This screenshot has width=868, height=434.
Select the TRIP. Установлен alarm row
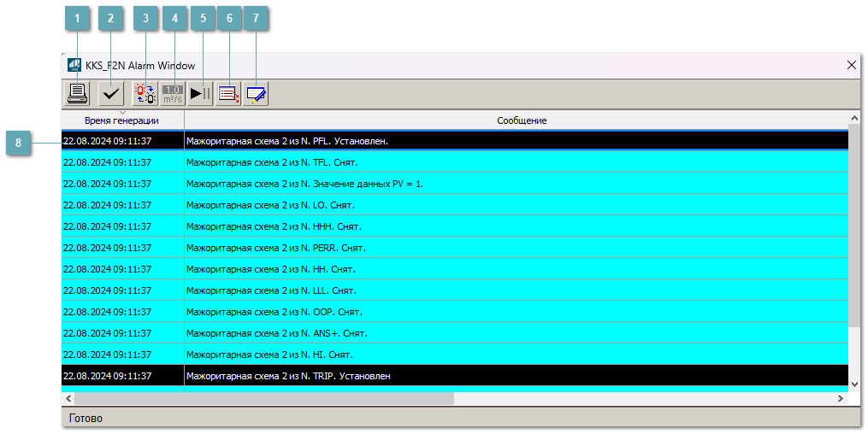(x=428, y=376)
